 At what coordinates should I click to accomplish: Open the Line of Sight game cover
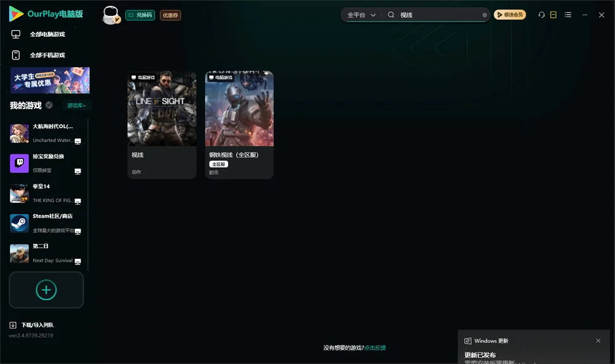click(x=162, y=109)
